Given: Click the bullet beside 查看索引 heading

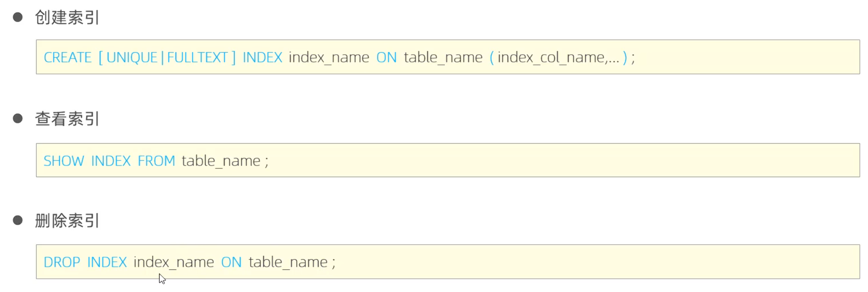Looking at the screenshot, I should (18, 118).
